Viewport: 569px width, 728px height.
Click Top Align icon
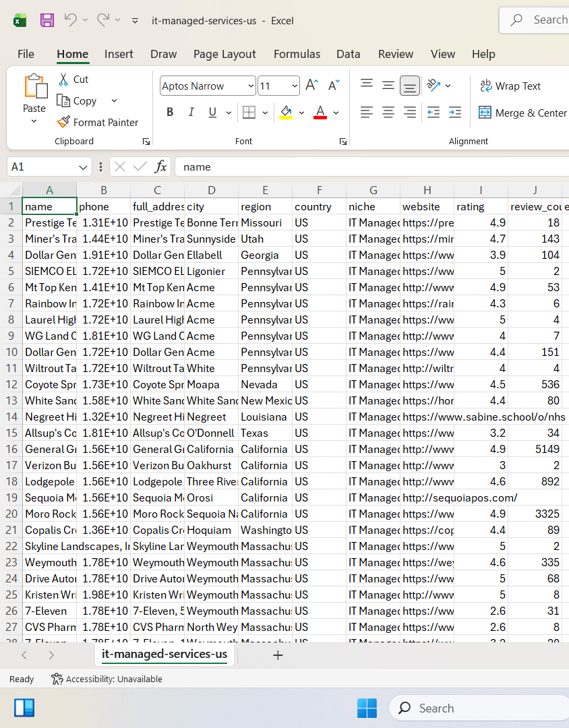click(x=367, y=85)
